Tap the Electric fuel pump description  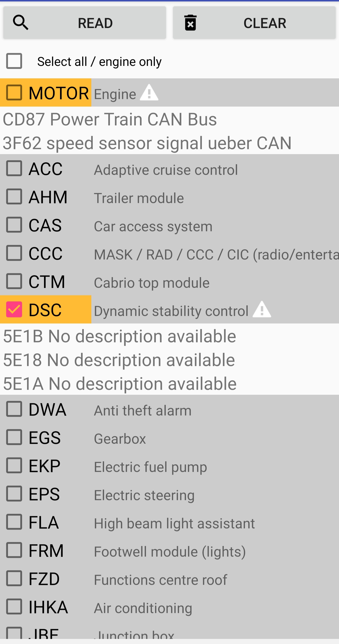click(150, 467)
